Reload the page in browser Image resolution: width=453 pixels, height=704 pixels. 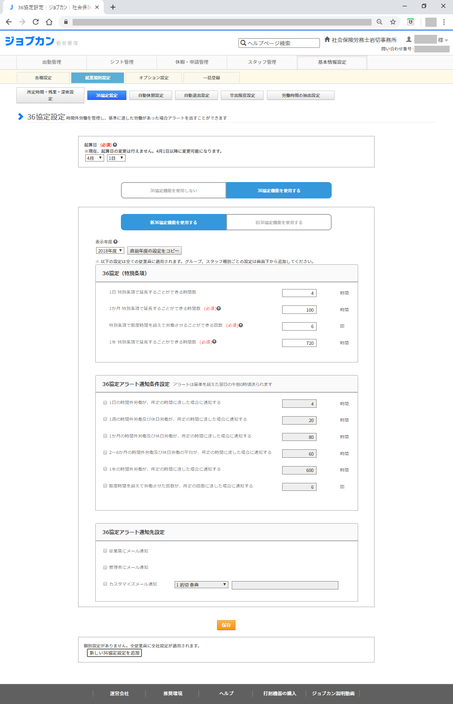(x=35, y=22)
